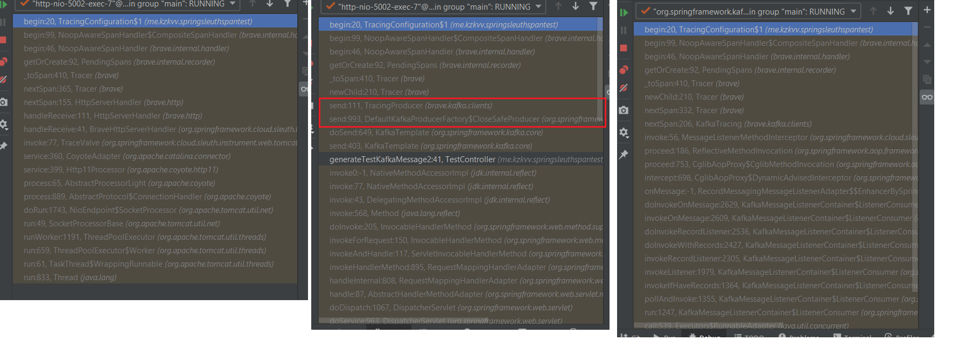This screenshot has width=980, height=347.
Task: Open http-nio-5002-exec-7 thread dropdown in leftmost panel
Action: 127,4
